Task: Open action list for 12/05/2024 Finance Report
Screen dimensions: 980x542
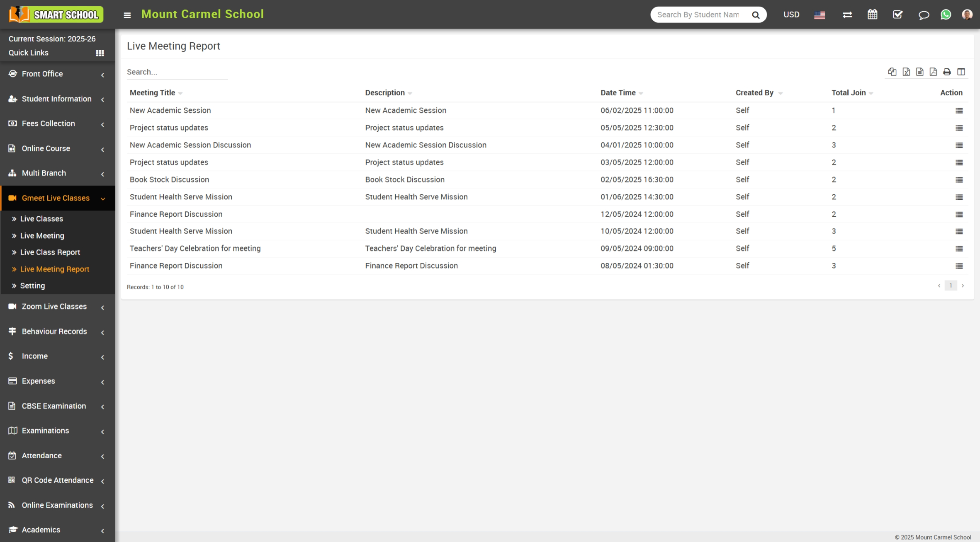Action: pyautogui.click(x=959, y=215)
